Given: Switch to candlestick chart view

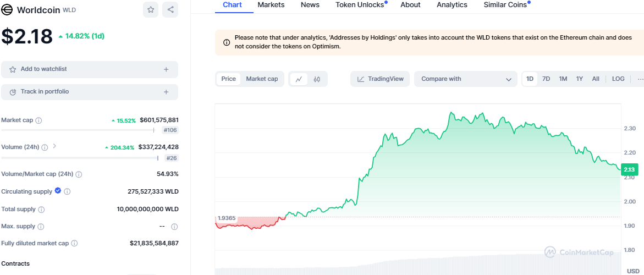Looking at the screenshot, I should [317, 79].
